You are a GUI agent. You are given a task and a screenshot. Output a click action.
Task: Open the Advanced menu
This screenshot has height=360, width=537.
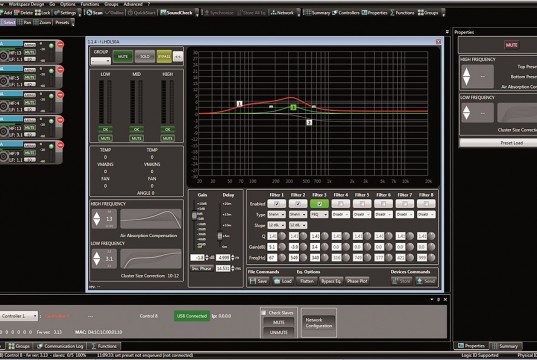tap(133, 4)
